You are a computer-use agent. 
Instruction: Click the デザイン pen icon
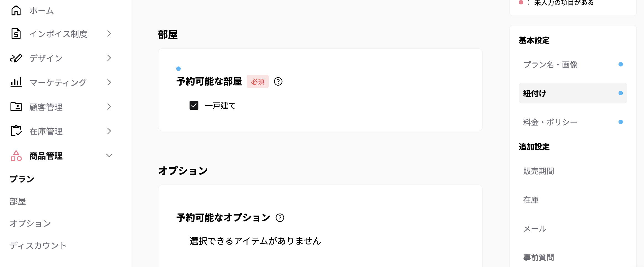tap(16, 58)
